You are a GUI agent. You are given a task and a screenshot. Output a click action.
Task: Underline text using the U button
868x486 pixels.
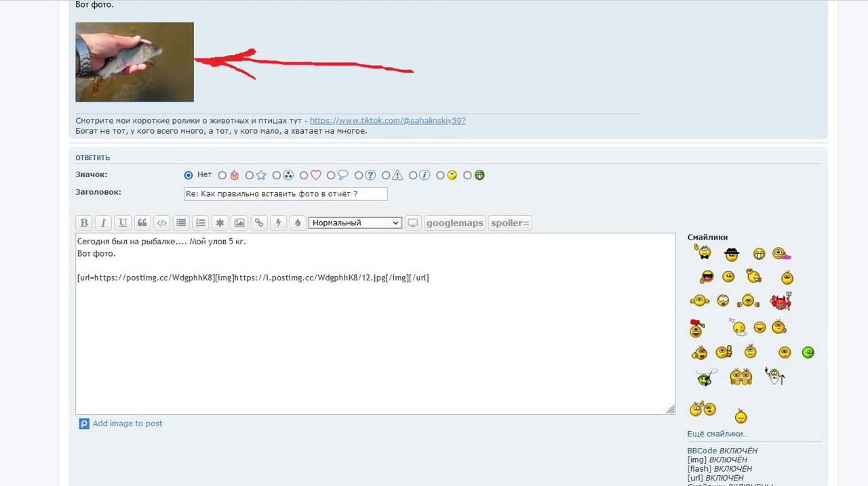point(123,223)
